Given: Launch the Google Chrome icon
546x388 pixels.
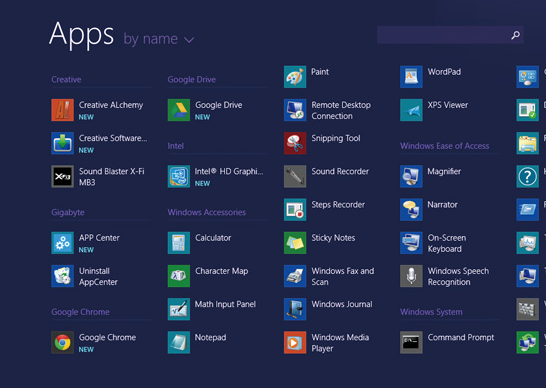Looking at the screenshot, I should [62, 342].
